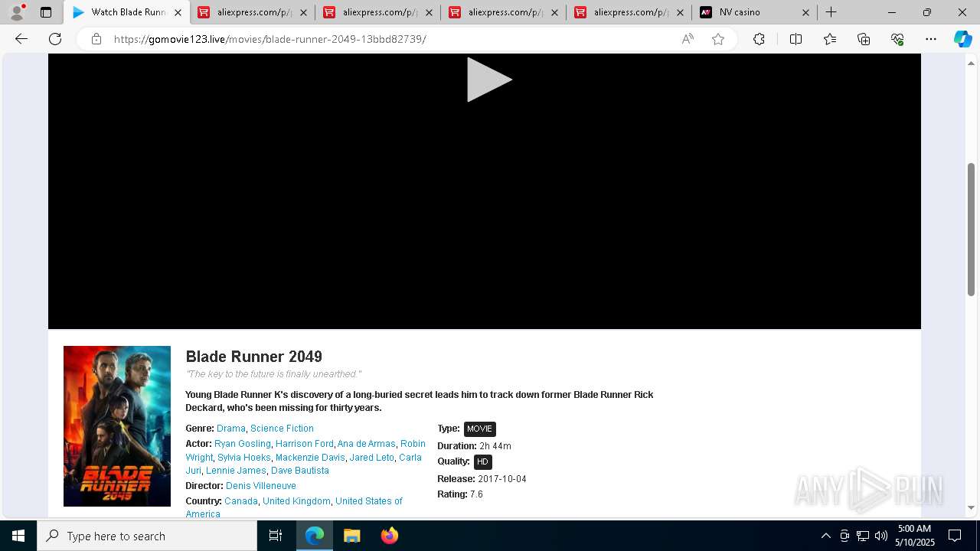Open Task View on taskbar
The height and width of the screenshot is (551, 980).
tap(276, 536)
